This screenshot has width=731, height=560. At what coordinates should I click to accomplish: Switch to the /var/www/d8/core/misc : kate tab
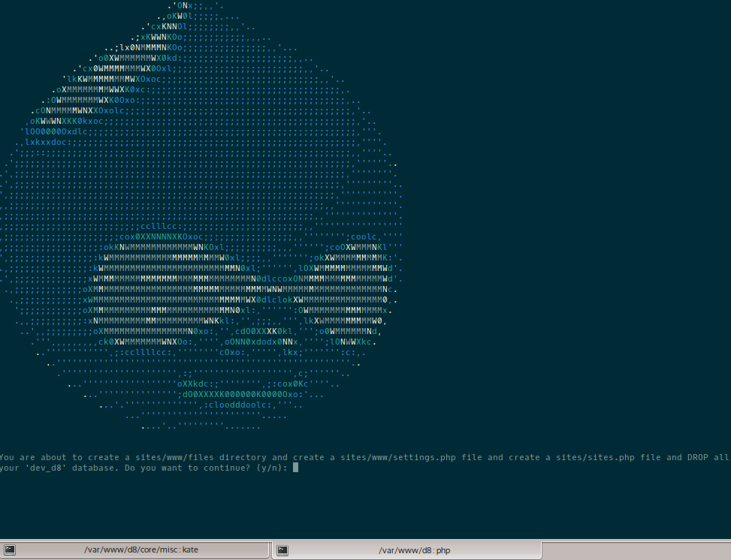[135, 549]
